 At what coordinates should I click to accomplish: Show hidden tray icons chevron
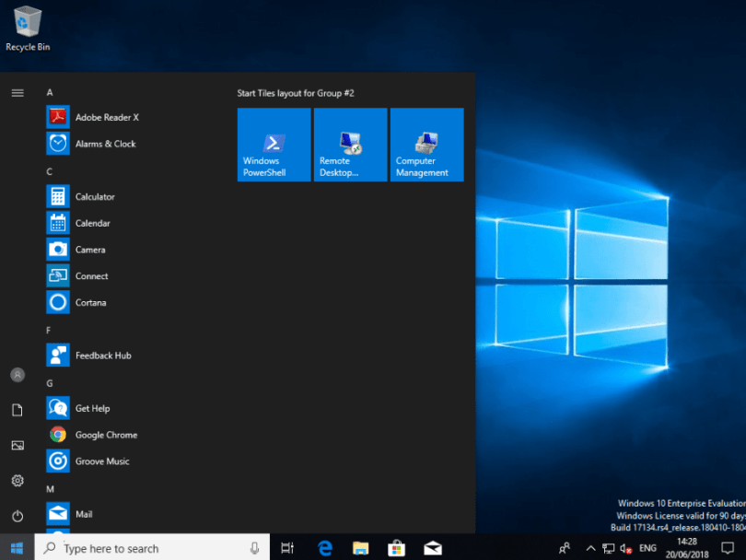[x=590, y=548]
